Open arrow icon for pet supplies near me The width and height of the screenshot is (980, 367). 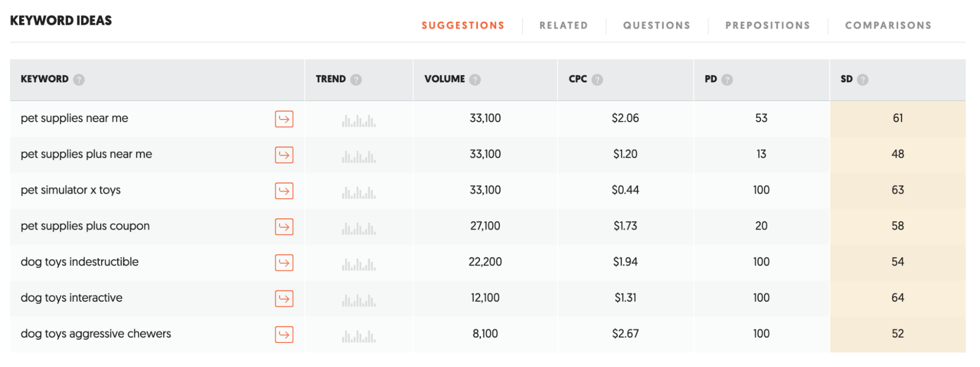pos(284,119)
